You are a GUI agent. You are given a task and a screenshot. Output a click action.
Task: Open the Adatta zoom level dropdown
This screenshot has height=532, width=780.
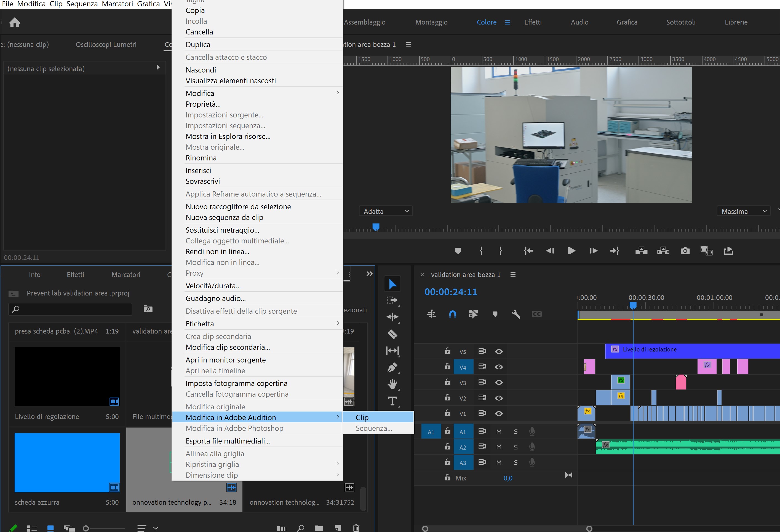[x=385, y=211]
